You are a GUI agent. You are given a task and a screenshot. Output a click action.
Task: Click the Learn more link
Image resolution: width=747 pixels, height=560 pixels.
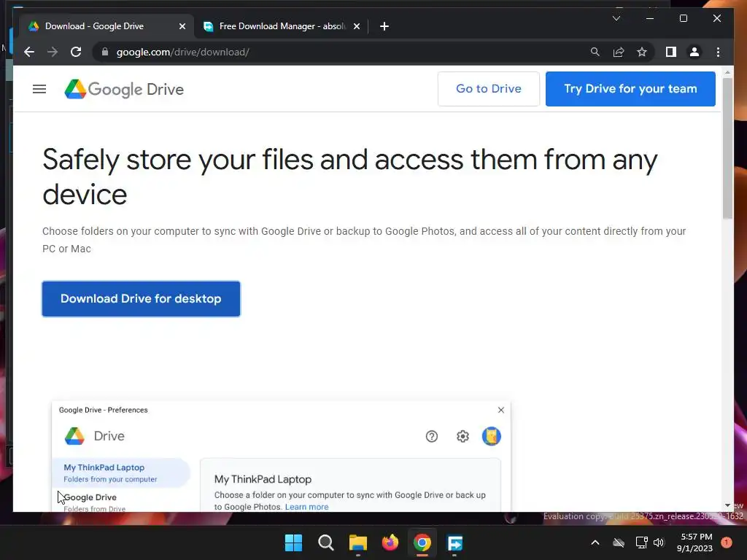click(307, 507)
